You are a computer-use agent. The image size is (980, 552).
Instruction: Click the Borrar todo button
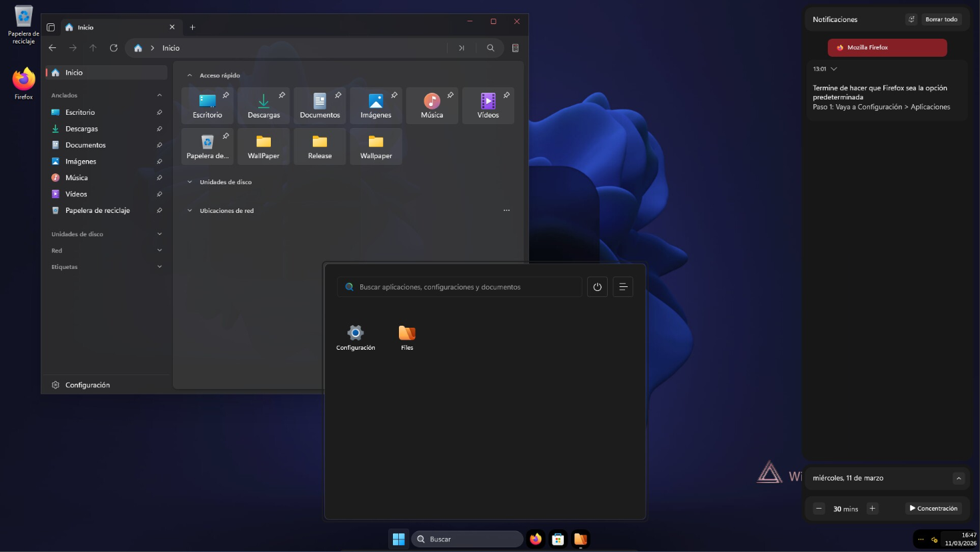(941, 19)
